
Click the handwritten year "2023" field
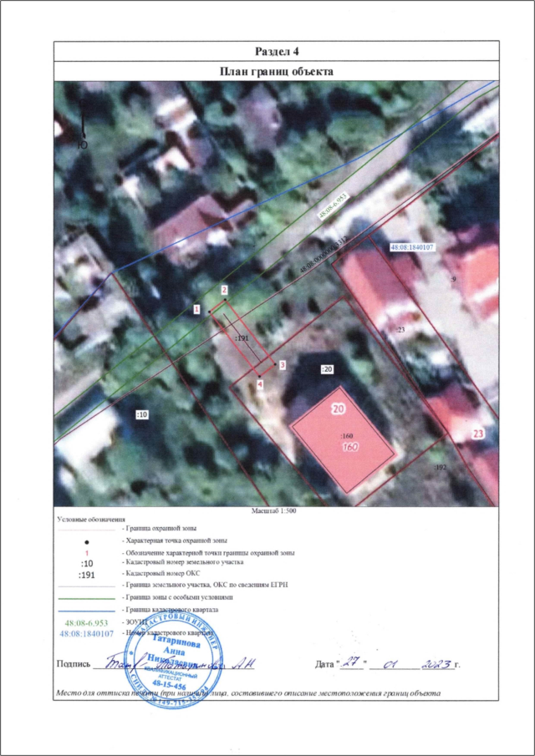(437, 664)
